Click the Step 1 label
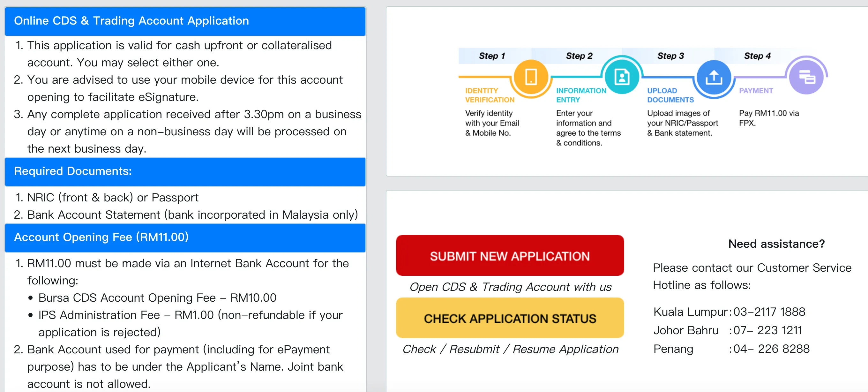868x392 pixels. point(492,56)
